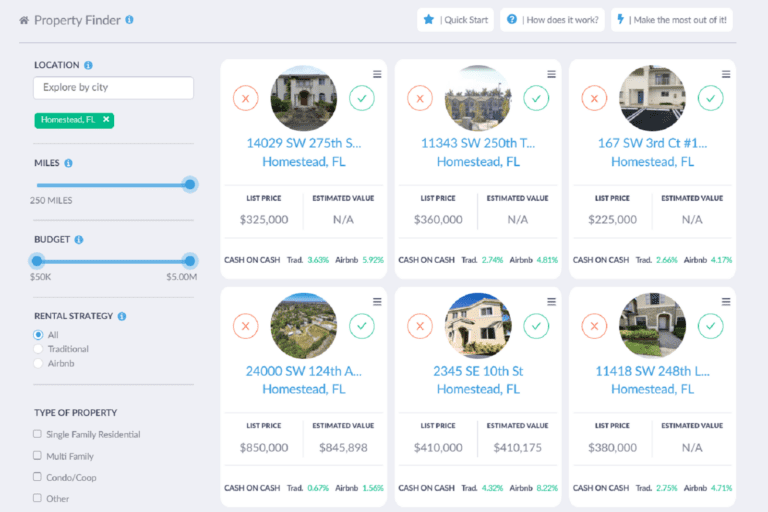Image resolution: width=768 pixels, height=512 pixels.
Task: Select the Traditional rental strategy
Action: click(x=38, y=349)
